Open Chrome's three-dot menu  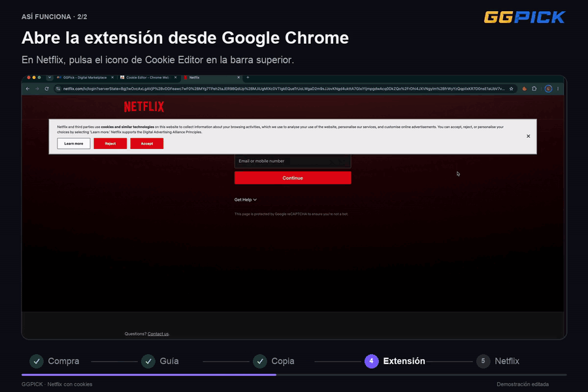point(558,89)
